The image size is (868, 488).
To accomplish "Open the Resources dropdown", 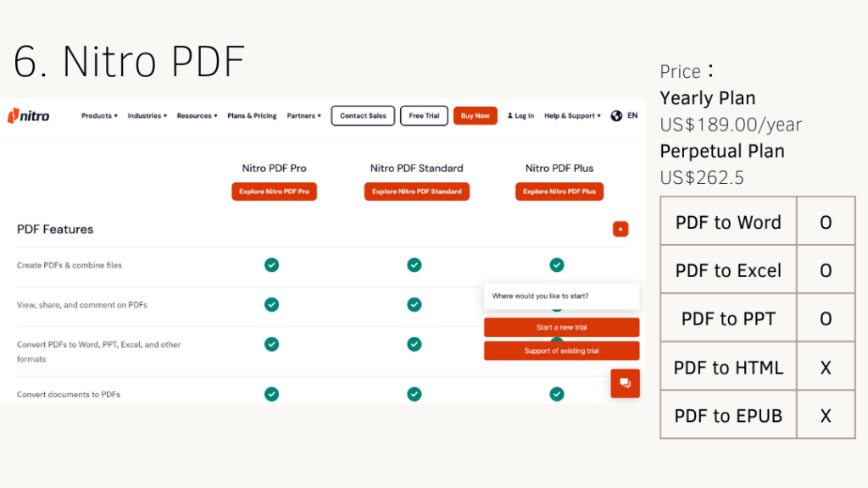I will (x=197, y=115).
